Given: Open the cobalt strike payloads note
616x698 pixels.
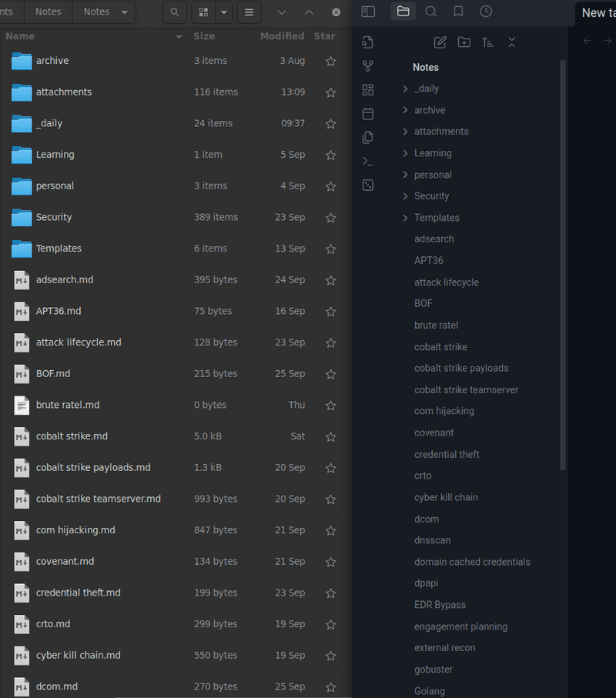Looking at the screenshot, I should (x=461, y=368).
